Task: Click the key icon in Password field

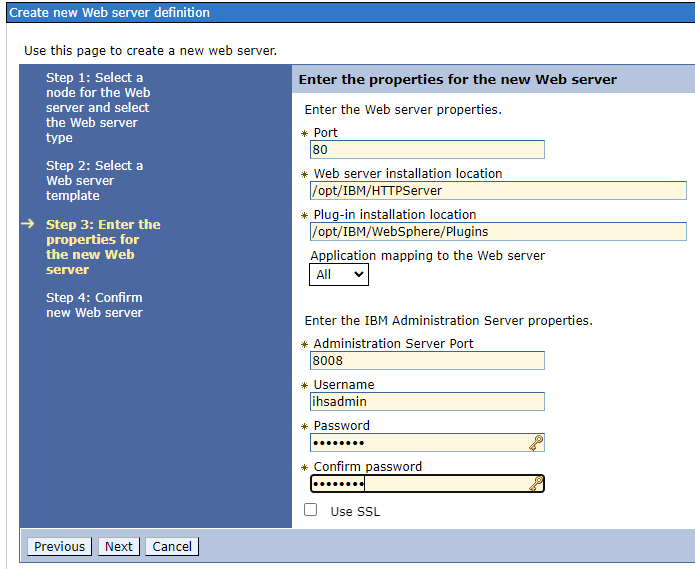Action: point(536,443)
